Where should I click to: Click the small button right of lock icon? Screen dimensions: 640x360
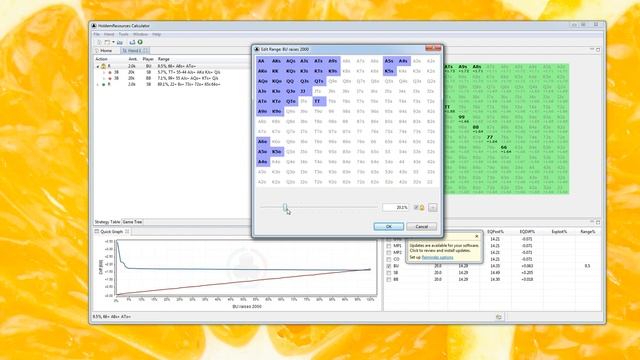433,207
